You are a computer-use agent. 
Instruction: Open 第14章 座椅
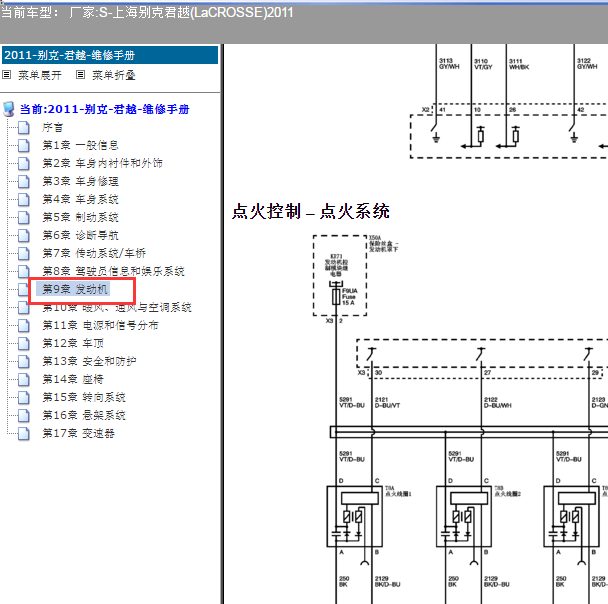coord(73,380)
